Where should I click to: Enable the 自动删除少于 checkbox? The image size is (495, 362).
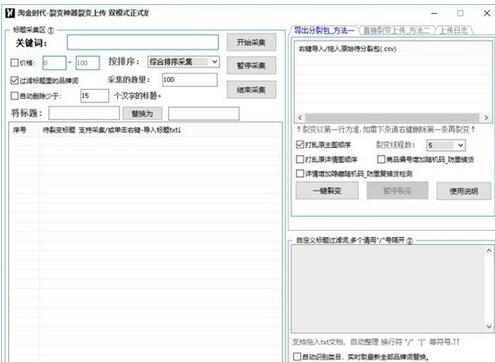(14, 96)
